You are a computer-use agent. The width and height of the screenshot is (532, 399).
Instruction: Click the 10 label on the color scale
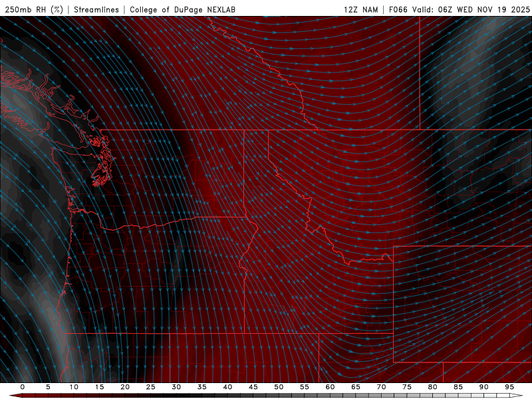pos(74,387)
